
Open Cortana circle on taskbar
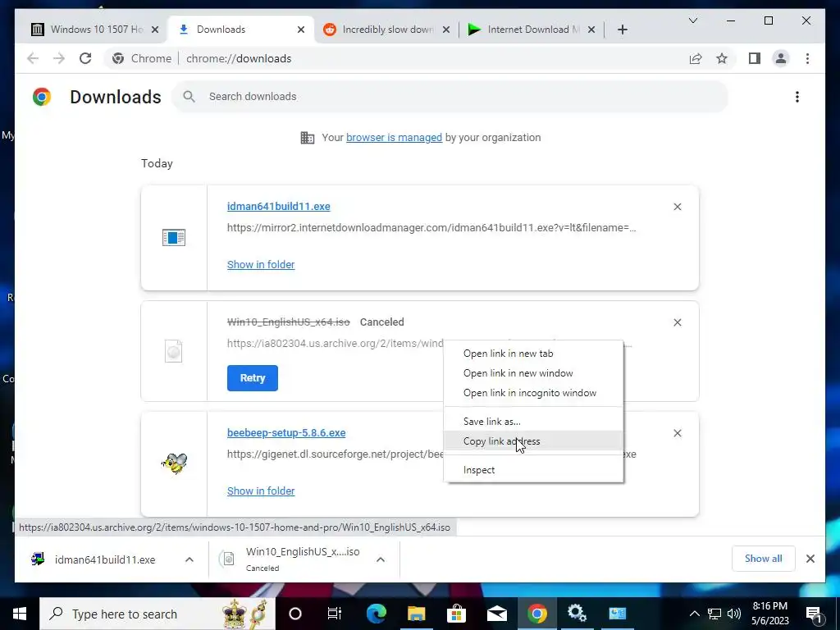click(295, 614)
